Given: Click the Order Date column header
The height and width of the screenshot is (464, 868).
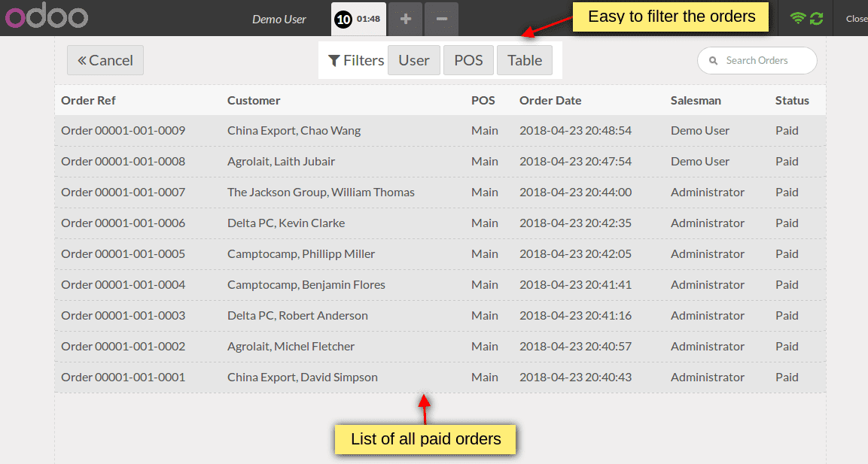Looking at the screenshot, I should [550, 101].
